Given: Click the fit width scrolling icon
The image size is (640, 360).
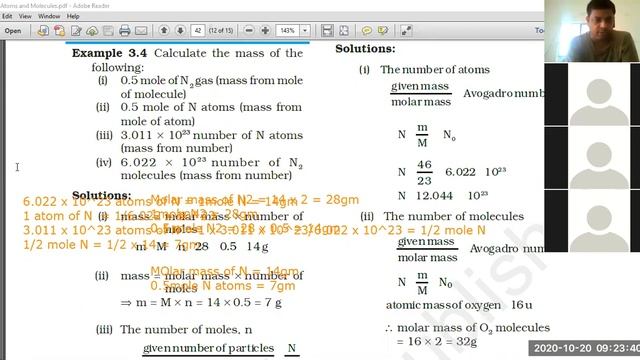Looking at the screenshot, I should coord(327,31).
